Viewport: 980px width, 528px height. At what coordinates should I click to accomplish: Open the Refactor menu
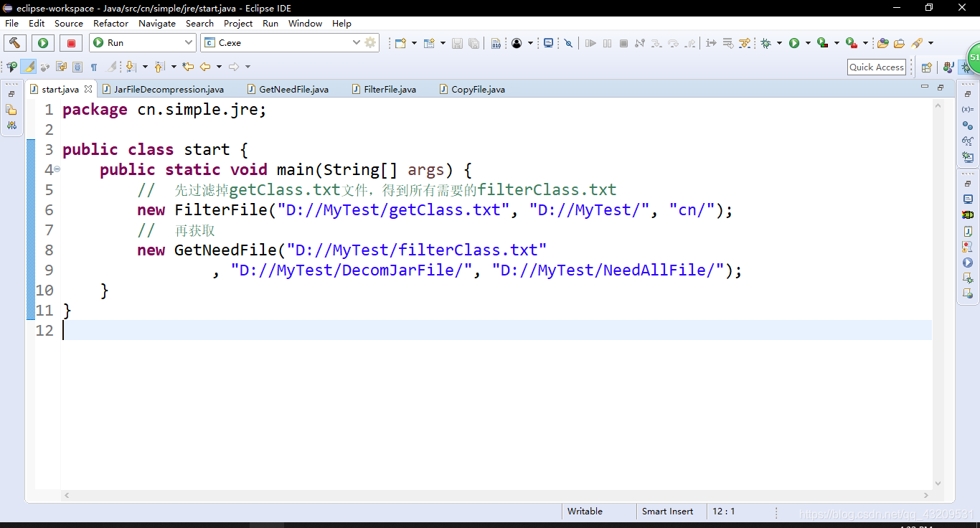pos(110,23)
